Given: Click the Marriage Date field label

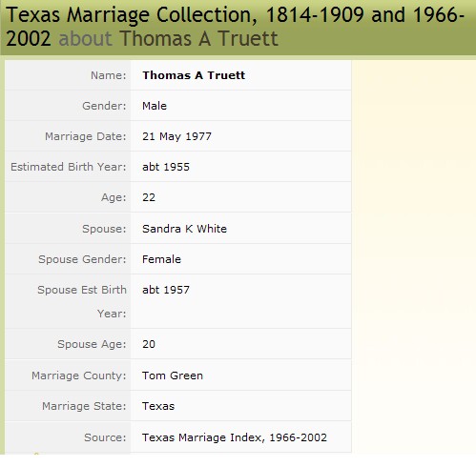Looking at the screenshot, I should click(x=86, y=136).
